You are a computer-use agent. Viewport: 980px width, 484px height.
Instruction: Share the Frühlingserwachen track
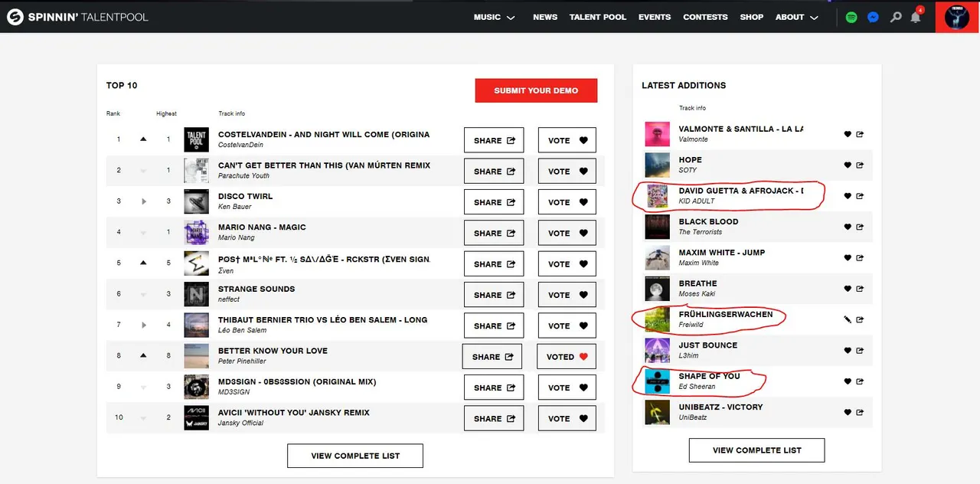(860, 319)
